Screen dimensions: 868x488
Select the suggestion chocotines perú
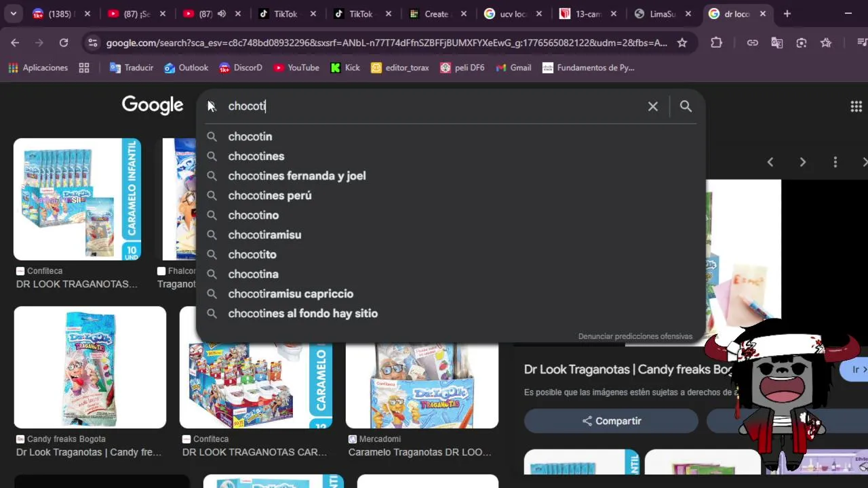tap(450, 195)
